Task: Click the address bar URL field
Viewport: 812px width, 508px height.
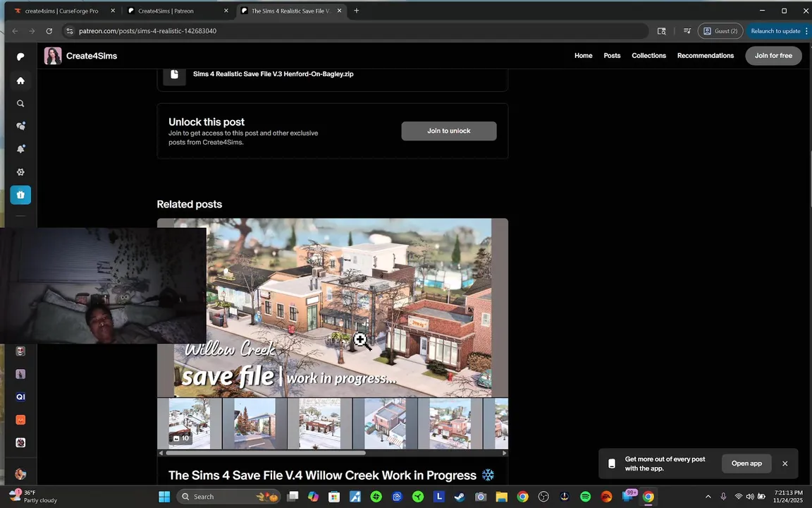Action: click(x=355, y=31)
